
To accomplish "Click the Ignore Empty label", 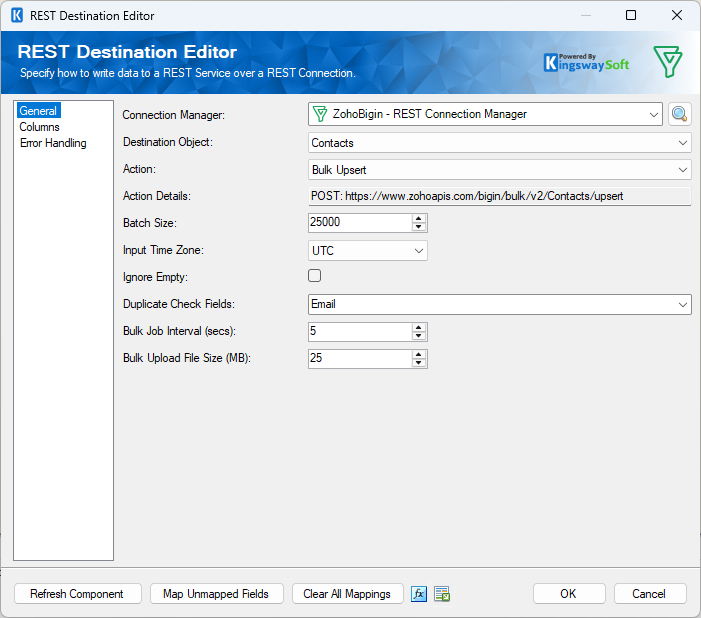I will tap(155, 277).
